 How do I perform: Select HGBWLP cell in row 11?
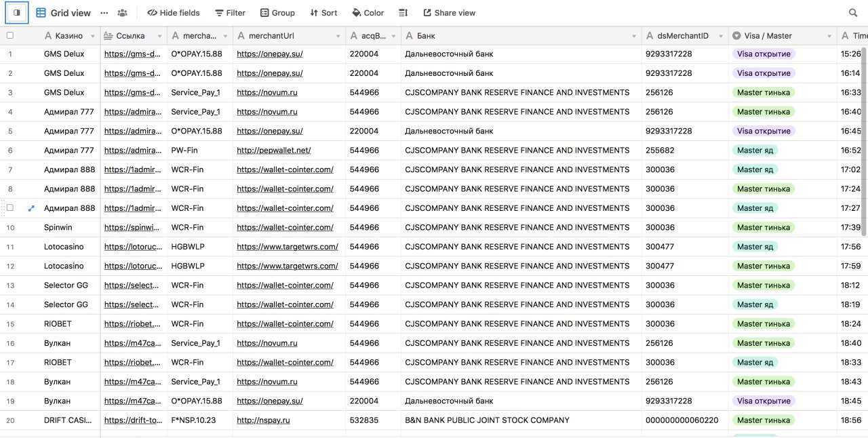(200, 247)
